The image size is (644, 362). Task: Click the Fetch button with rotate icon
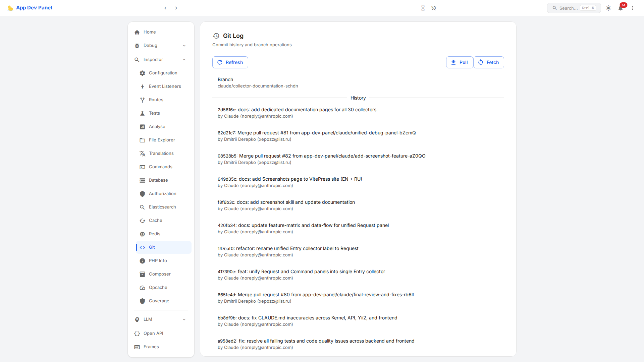tap(488, 62)
